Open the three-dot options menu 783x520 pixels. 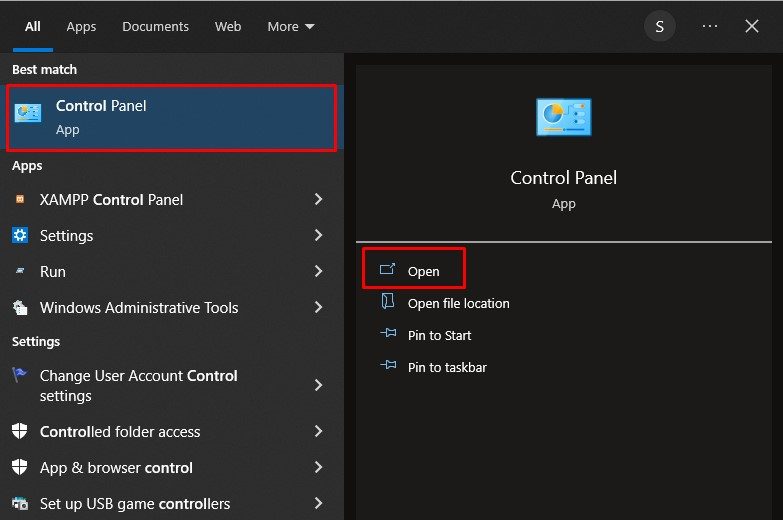710,26
